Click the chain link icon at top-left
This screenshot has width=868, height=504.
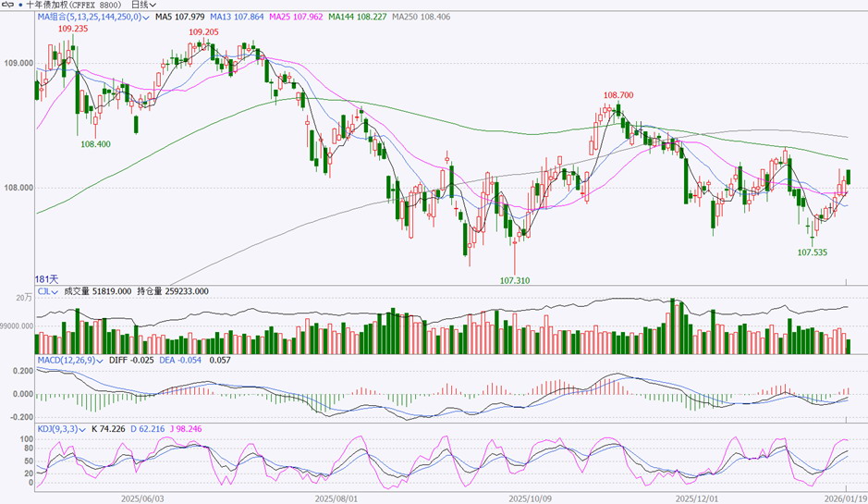[7, 5]
